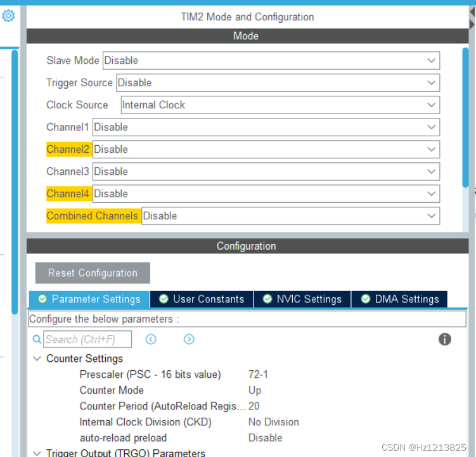Go to previous search result arrow
Viewport: 476px width, 457px height.
[151, 339]
